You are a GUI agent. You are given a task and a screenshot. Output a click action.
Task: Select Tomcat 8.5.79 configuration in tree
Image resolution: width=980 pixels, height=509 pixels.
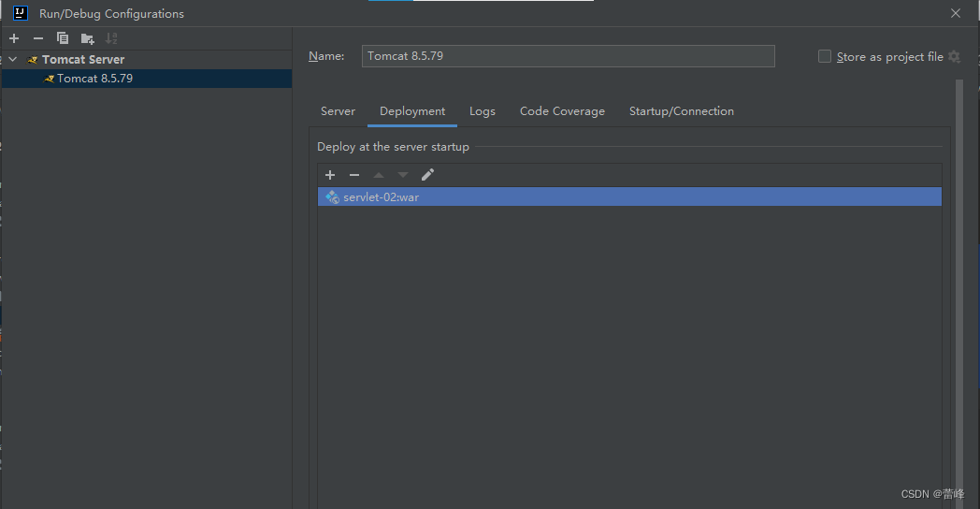pyautogui.click(x=147, y=79)
